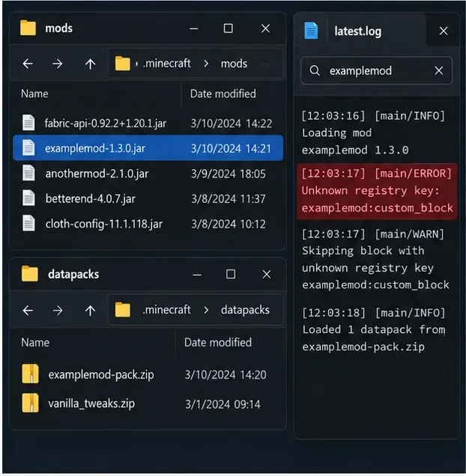Click the examplemod search input field
This screenshot has width=466, height=476.
[x=376, y=71]
